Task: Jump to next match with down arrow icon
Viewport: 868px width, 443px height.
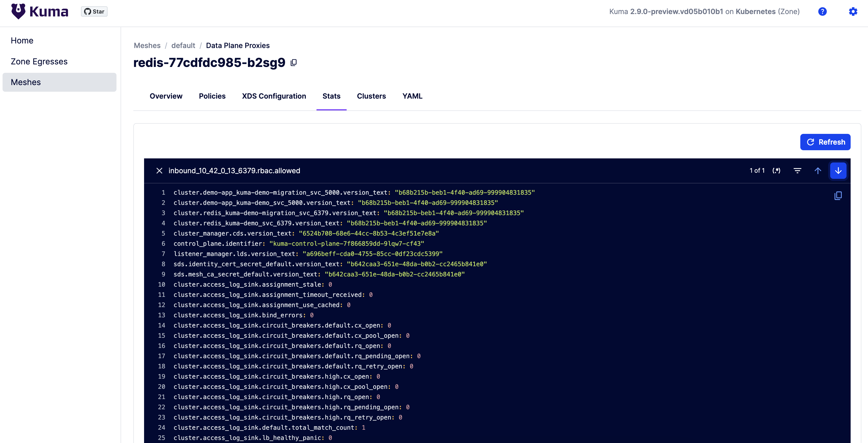Action: click(x=838, y=170)
